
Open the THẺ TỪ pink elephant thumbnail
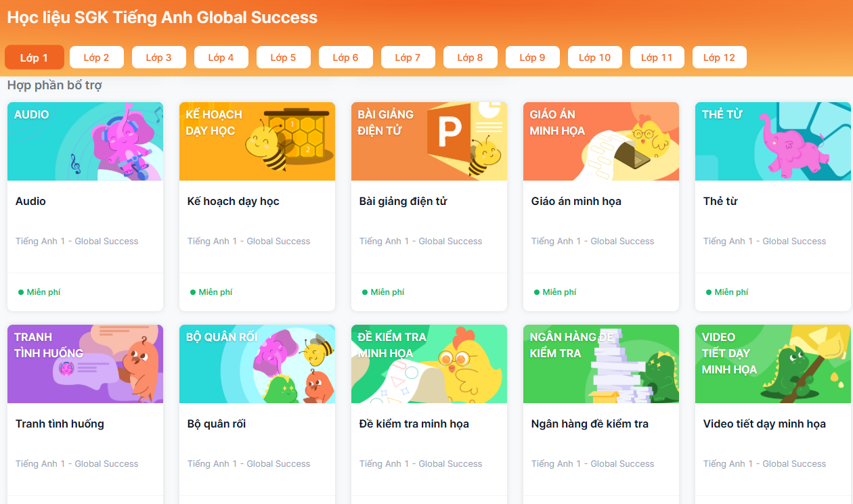click(773, 141)
